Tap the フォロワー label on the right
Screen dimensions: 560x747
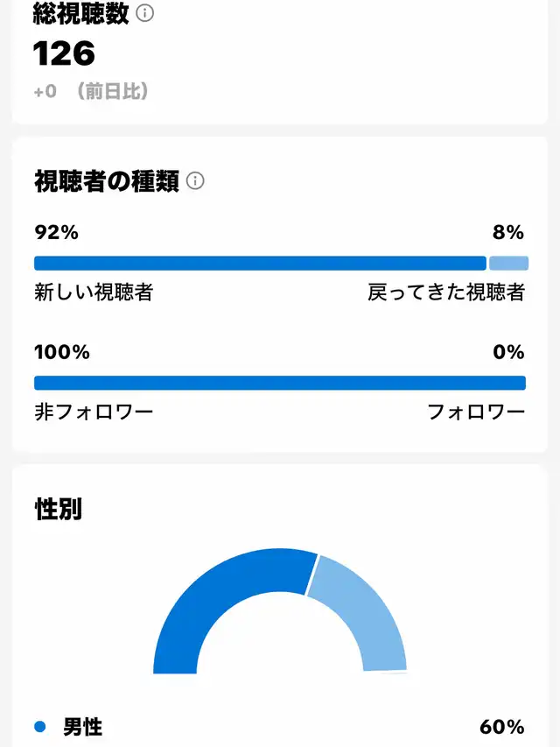click(476, 412)
